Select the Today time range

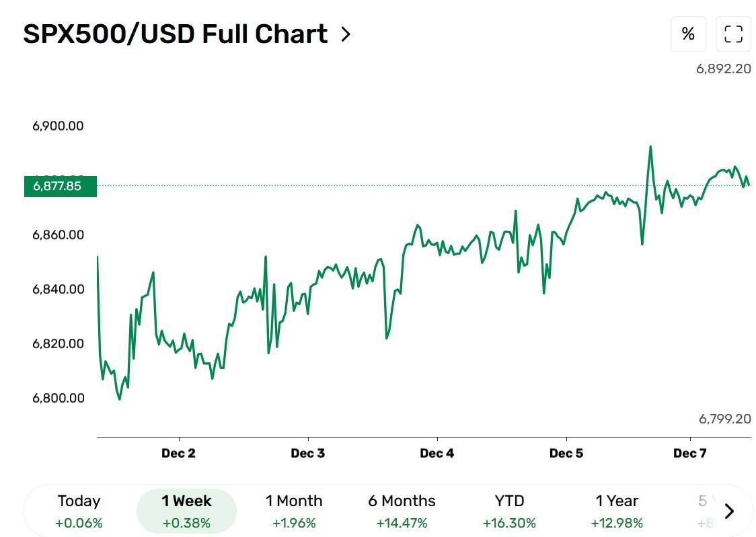(x=79, y=511)
